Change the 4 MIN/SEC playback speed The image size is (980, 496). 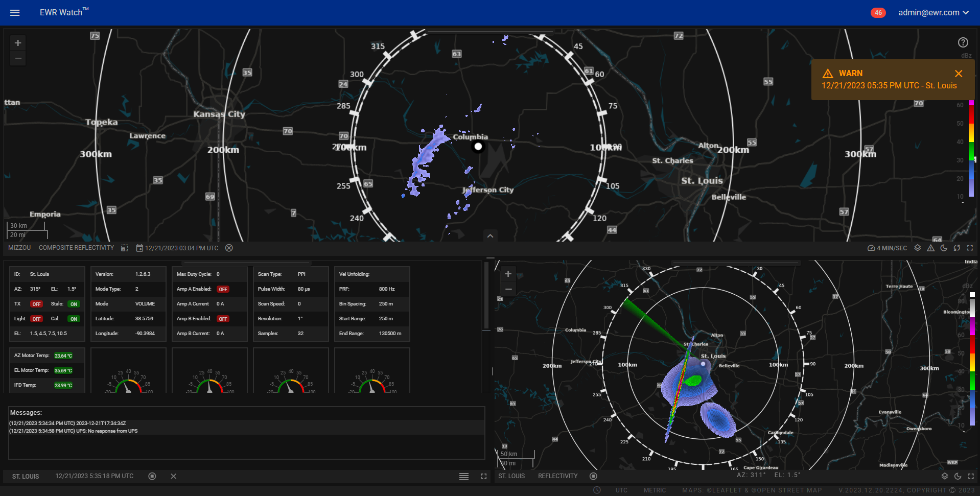pyautogui.click(x=887, y=248)
